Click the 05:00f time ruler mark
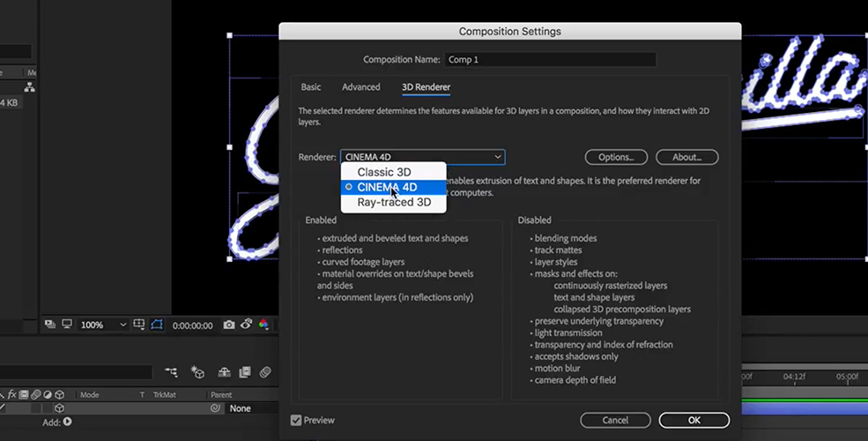This screenshot has height=441, width=868. [x=847, y=377]
